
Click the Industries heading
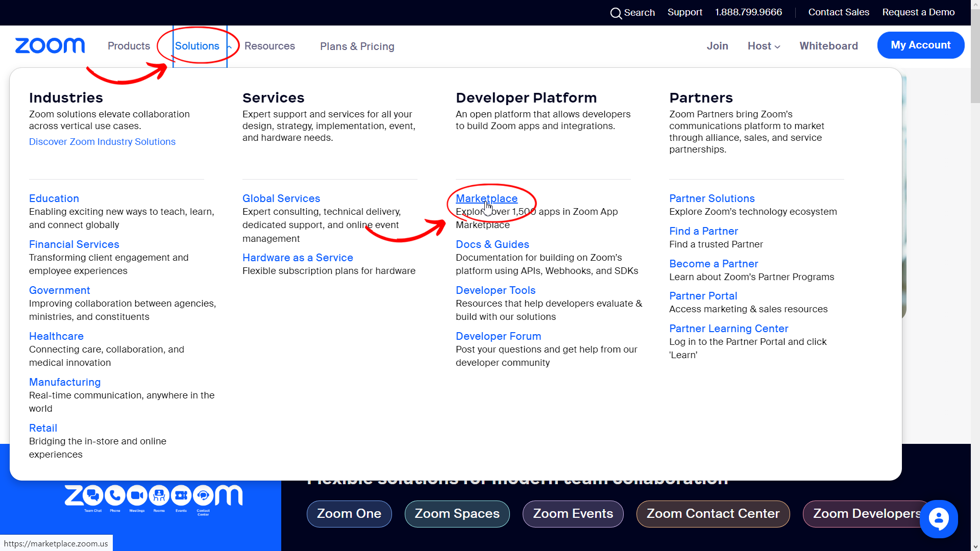pos(66,97)
